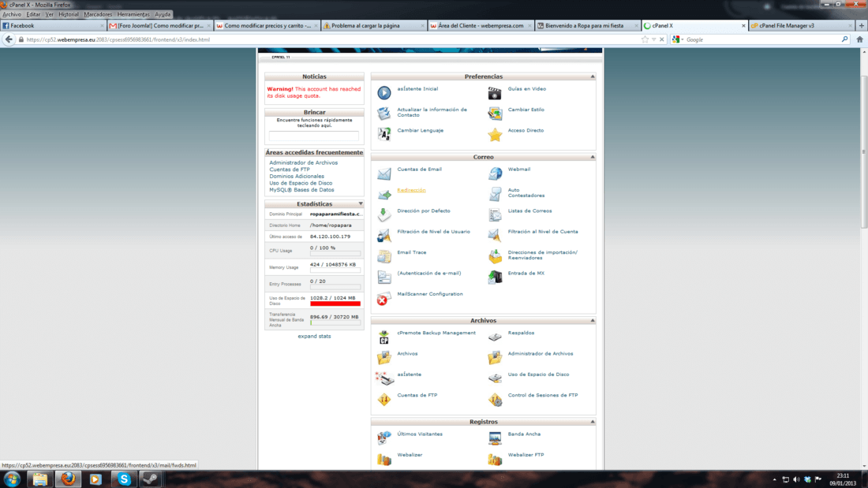
Task: Collapse the Archivos section
Action: (593, 320)
